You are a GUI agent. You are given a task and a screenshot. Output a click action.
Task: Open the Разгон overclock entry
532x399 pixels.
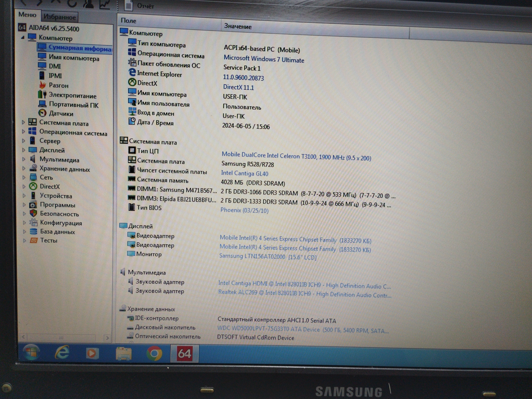point(58,85)
